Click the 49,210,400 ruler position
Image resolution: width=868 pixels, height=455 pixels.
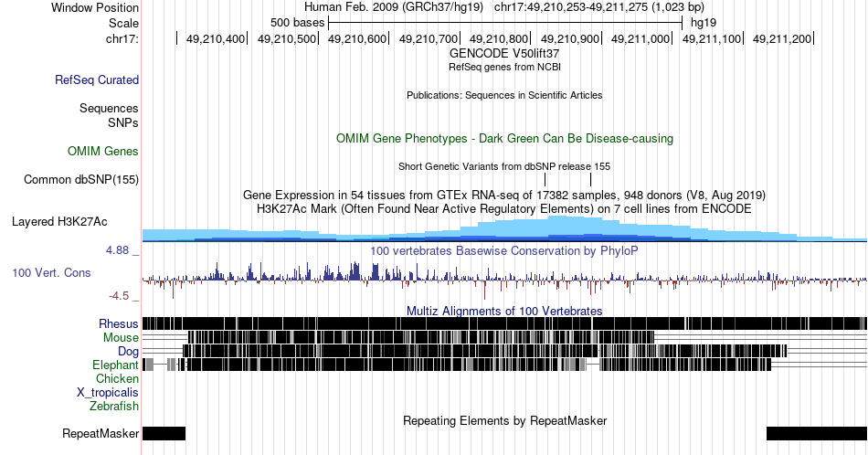point(216,38)
